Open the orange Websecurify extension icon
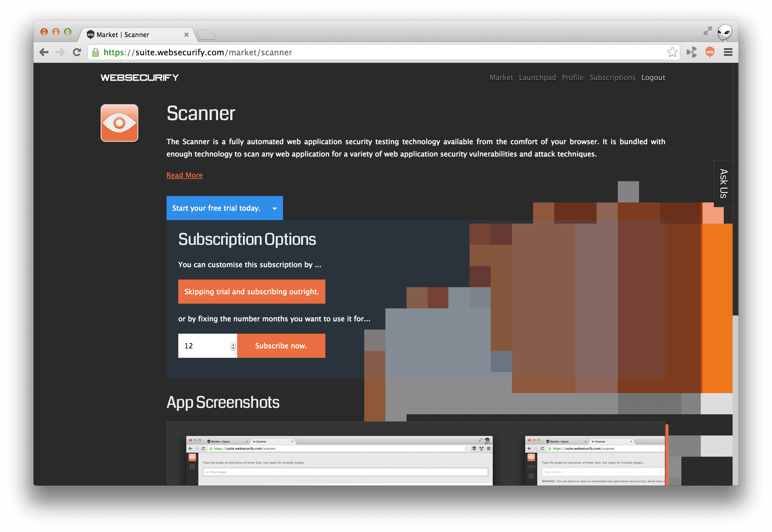This screenshot has width=772, height=532. click(710, 52)
